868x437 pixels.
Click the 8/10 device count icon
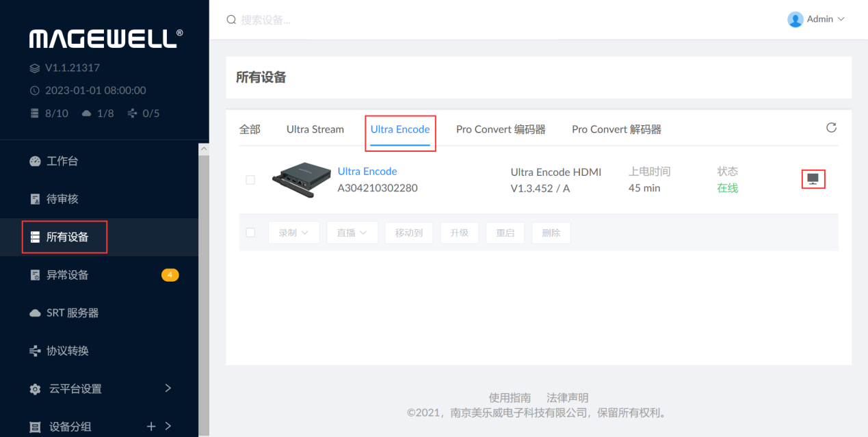tap(36, 114)
